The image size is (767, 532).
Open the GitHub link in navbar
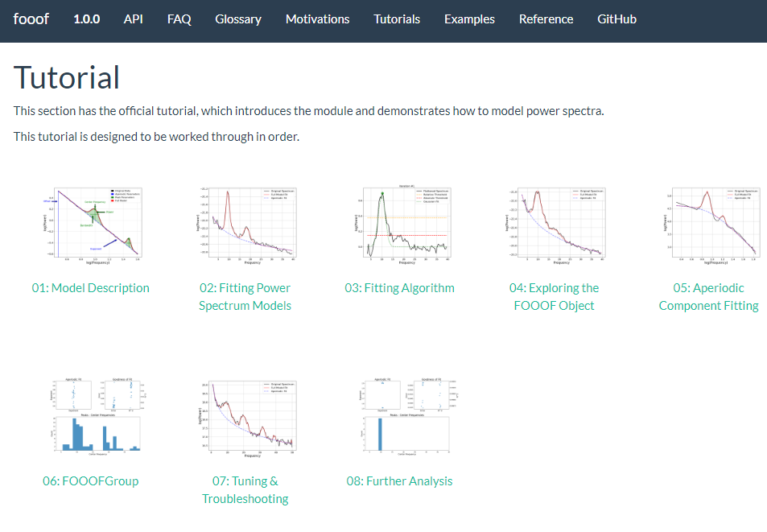[616, 19]
